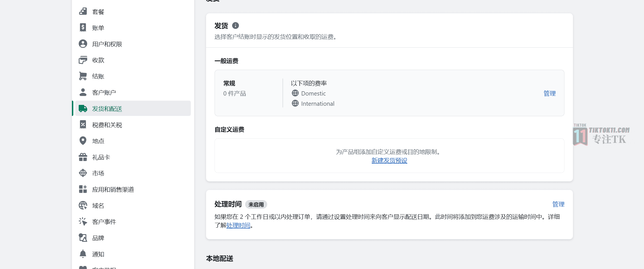644x269 pixels.
Task: Open 礼品卡 settings
Action: coord(133,157)
